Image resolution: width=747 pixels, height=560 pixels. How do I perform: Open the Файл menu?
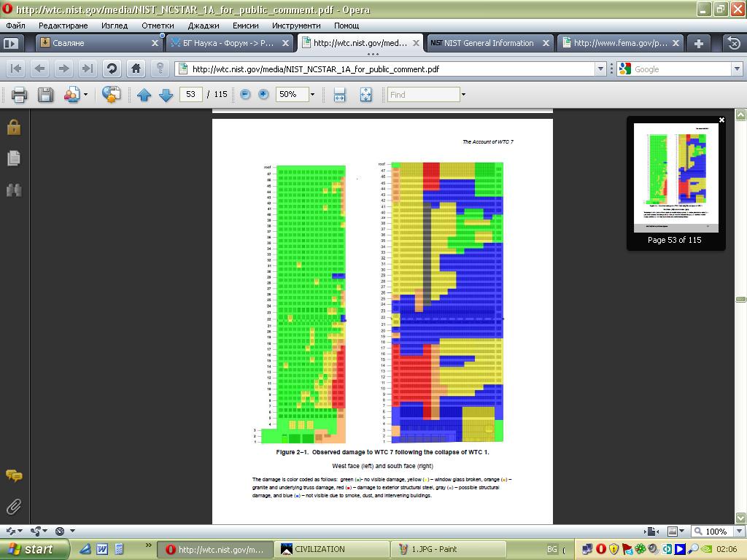point(16,26)
